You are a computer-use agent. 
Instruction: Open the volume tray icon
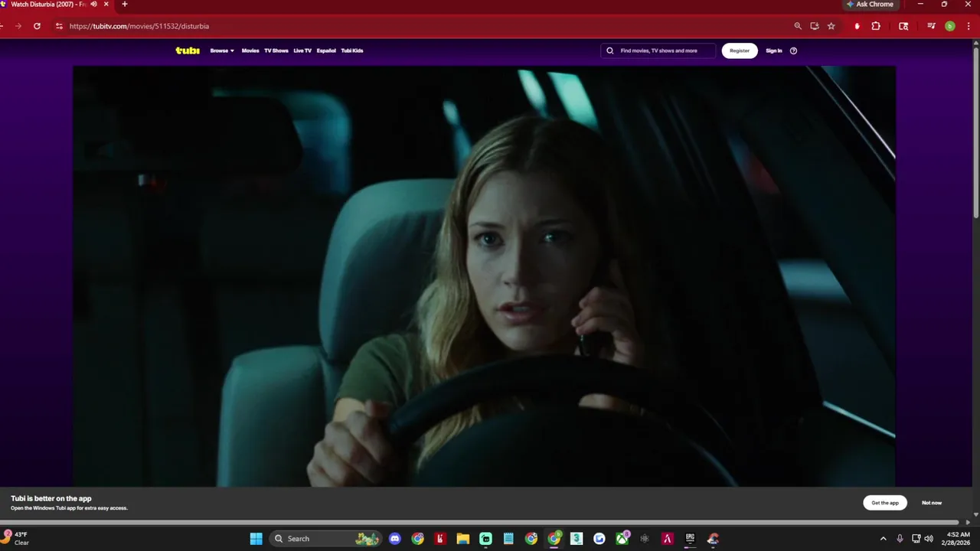[929, 539]
